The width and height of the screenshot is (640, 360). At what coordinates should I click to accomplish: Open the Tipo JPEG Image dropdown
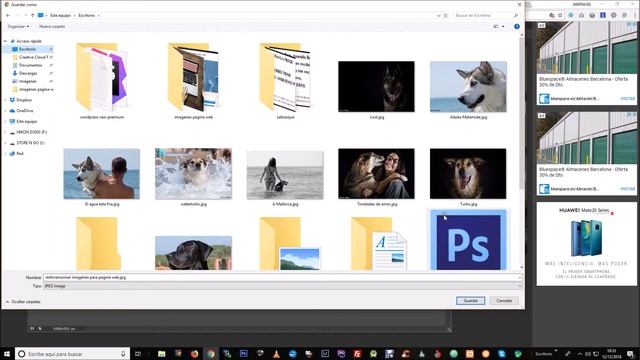[282, 286]
